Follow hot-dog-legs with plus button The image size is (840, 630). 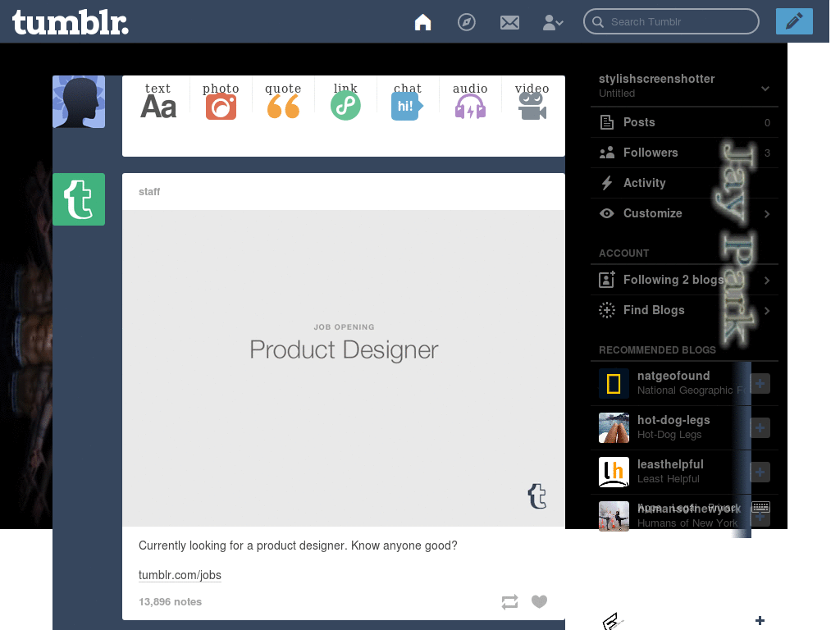tap(760, 427)
